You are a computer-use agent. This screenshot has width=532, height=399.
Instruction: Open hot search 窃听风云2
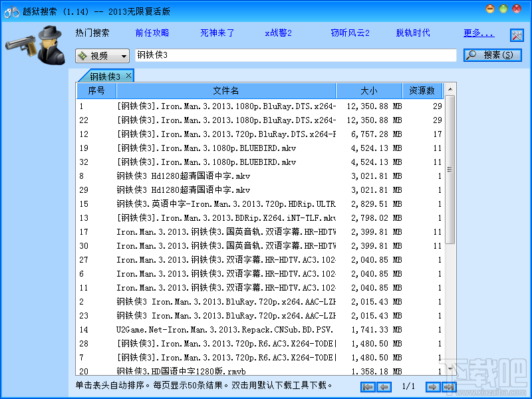click(350, 33)
